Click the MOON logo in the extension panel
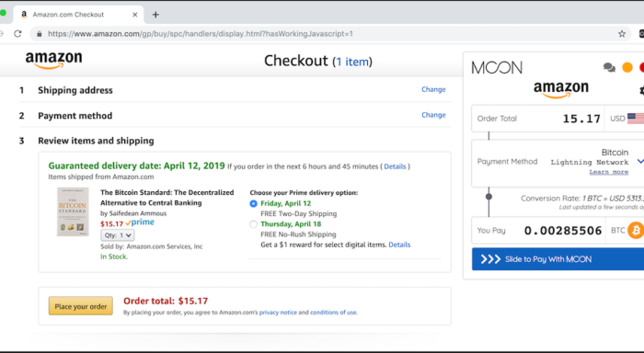This screenshot has width=644, height=353. point(497,67)
